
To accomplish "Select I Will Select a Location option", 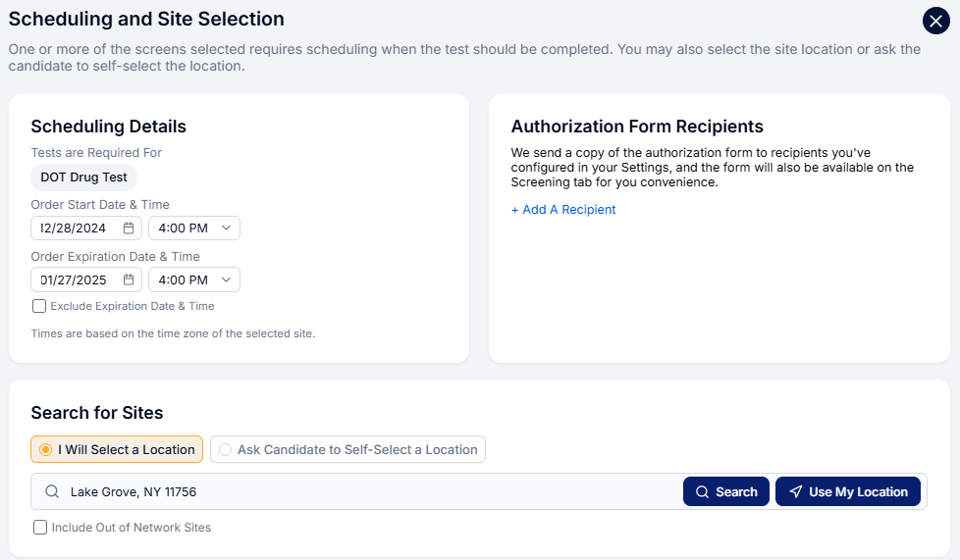I will click(x=117, y=449).
